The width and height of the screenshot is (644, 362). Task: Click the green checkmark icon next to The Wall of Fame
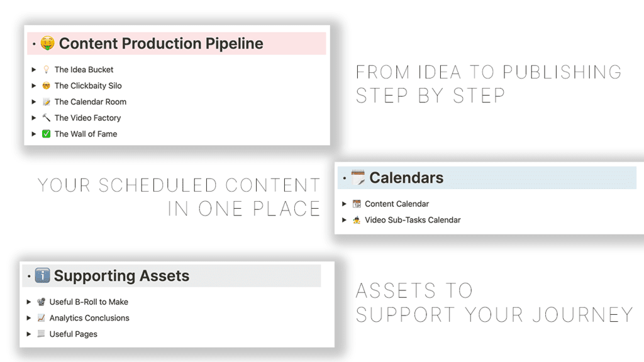46,133
